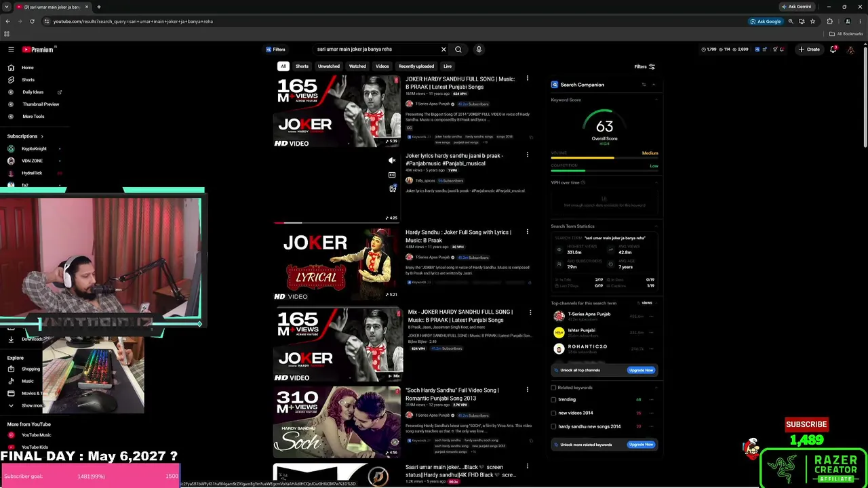This screenshot has height=488, width=868.
Task: Open Daily Ideas in the sidebar
Action: [33, 92]
